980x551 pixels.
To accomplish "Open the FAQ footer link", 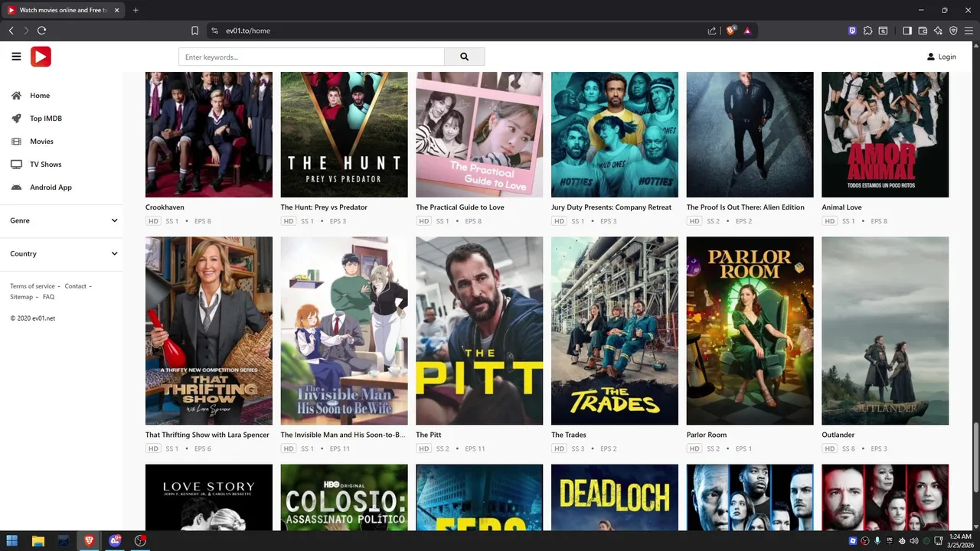I will coord(48,297).
